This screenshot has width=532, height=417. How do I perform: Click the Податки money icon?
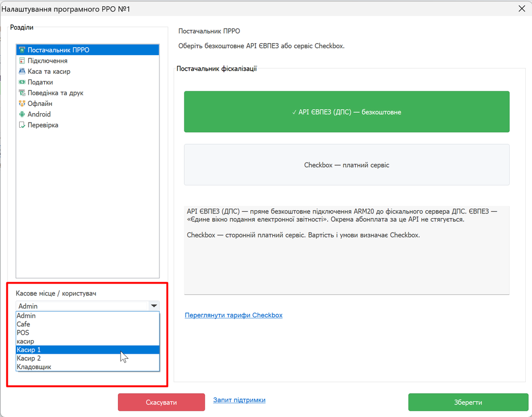[x=22, y=82]
